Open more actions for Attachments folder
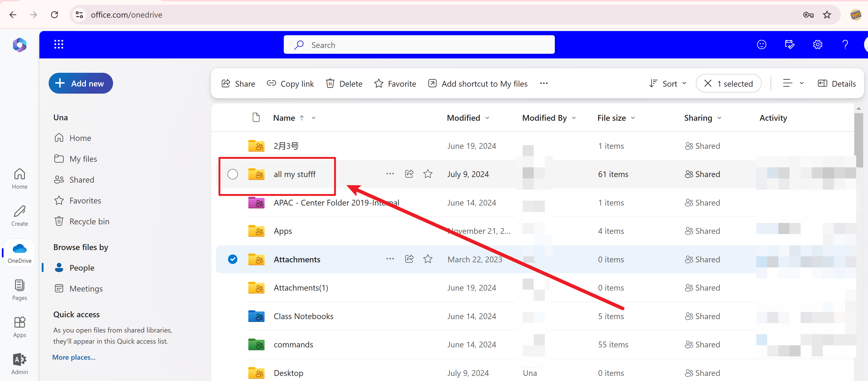The height and width of the screenshot is (381, 868). pos(390,259)
